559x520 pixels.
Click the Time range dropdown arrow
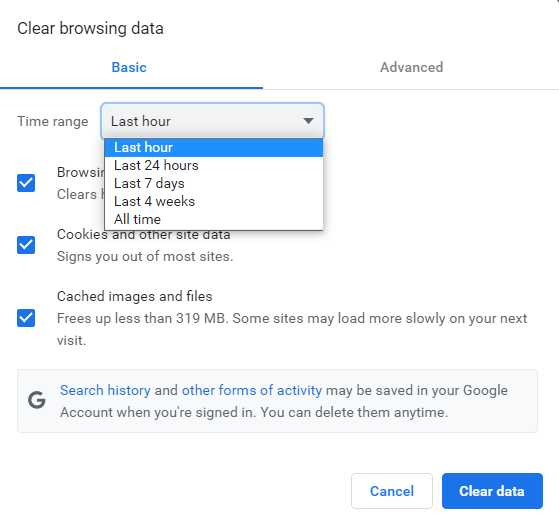[x=308, y=121]
